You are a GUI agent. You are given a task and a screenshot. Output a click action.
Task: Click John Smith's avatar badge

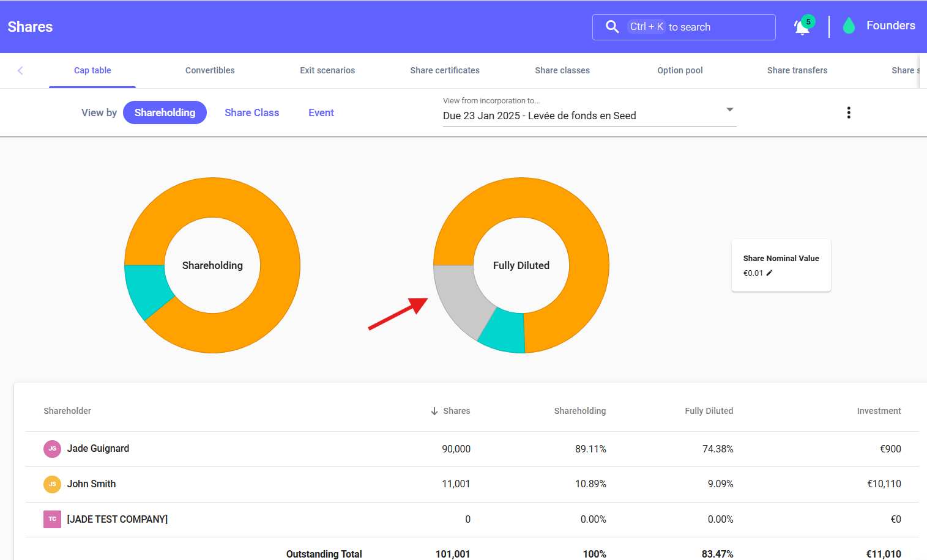53,484
